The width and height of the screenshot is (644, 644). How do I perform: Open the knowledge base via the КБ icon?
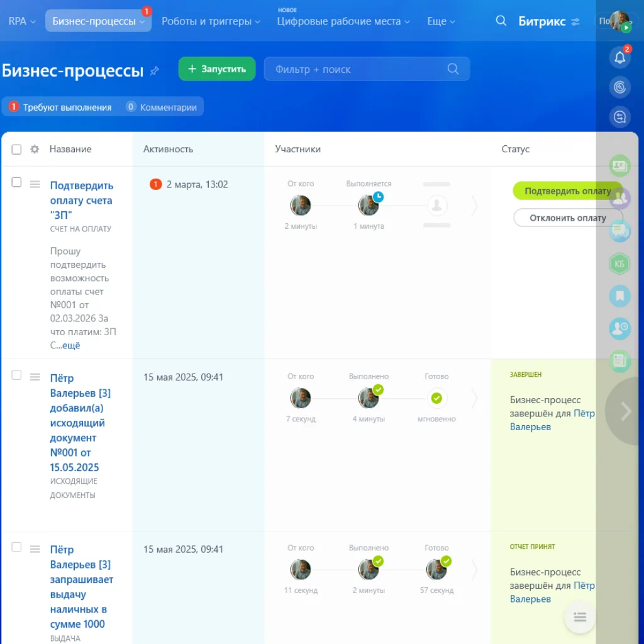pyautogui.click(x=619, y=264)
